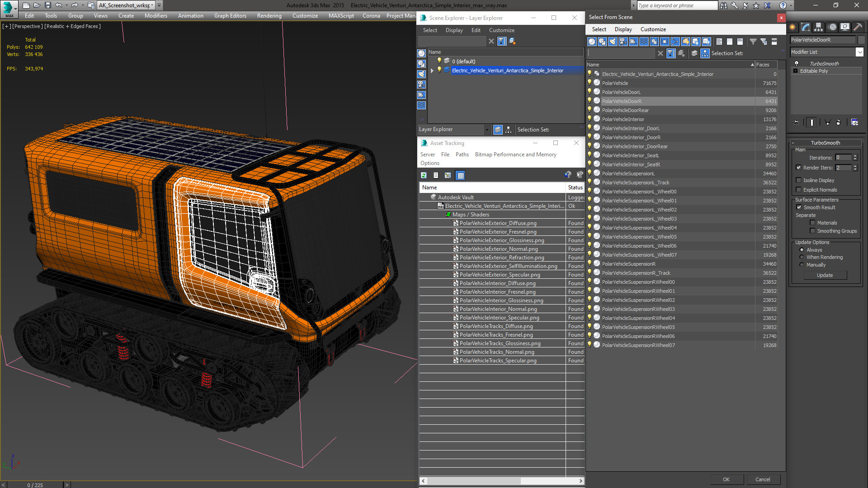Toggle Display Geometry filter in Scene Explorer sidebar
This screenshot has width=868, height=488.
[421, 53]
